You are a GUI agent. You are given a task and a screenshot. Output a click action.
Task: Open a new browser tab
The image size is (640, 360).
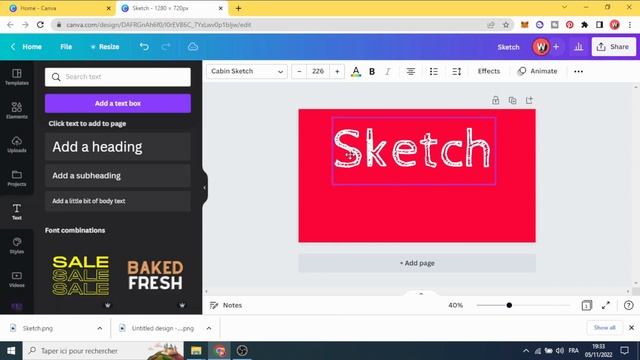pyautogui.click(x=238, y=8)
